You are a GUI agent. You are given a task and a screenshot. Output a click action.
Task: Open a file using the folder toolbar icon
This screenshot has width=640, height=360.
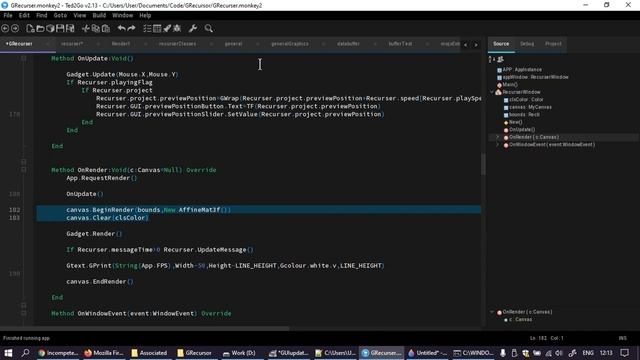pos(40,28)
